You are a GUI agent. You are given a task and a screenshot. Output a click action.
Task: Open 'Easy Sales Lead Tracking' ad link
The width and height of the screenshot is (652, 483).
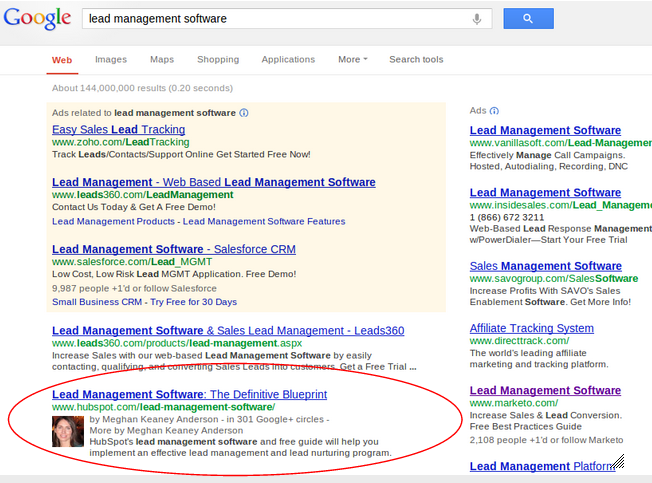pos(119,129)
